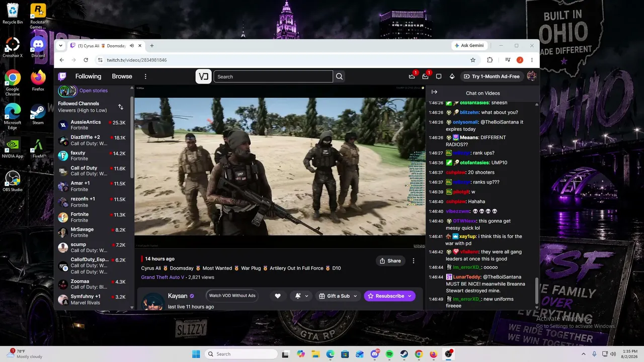Screen dimensions: 644x362
Task: Click Try 1-Month Ad-Free button
Action: pos(491,76)
